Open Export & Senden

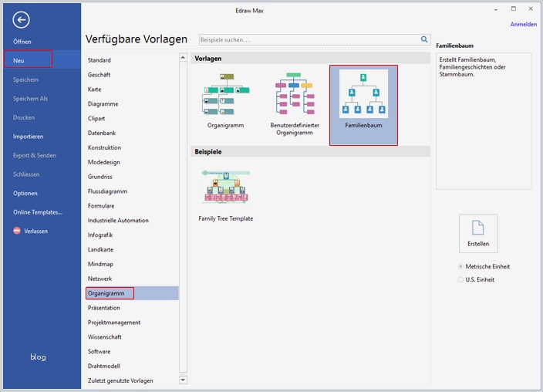pyautogui.click(x=34, y=155)
